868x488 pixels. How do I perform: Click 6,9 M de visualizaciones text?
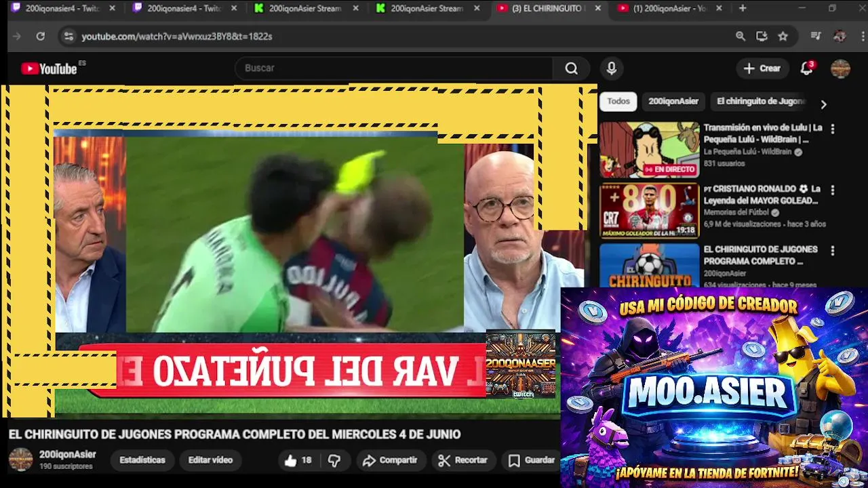pyautogui.click(x=742, y=224)
